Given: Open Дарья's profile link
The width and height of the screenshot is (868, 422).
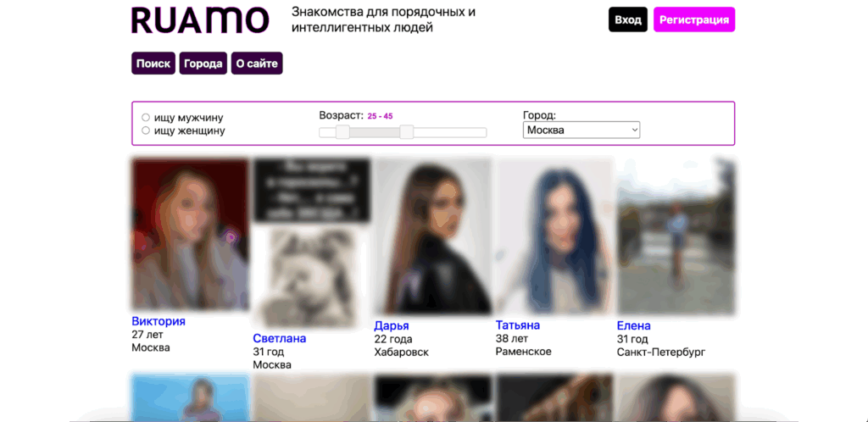Looking at the screenshot, I should [x=392, y=325].
